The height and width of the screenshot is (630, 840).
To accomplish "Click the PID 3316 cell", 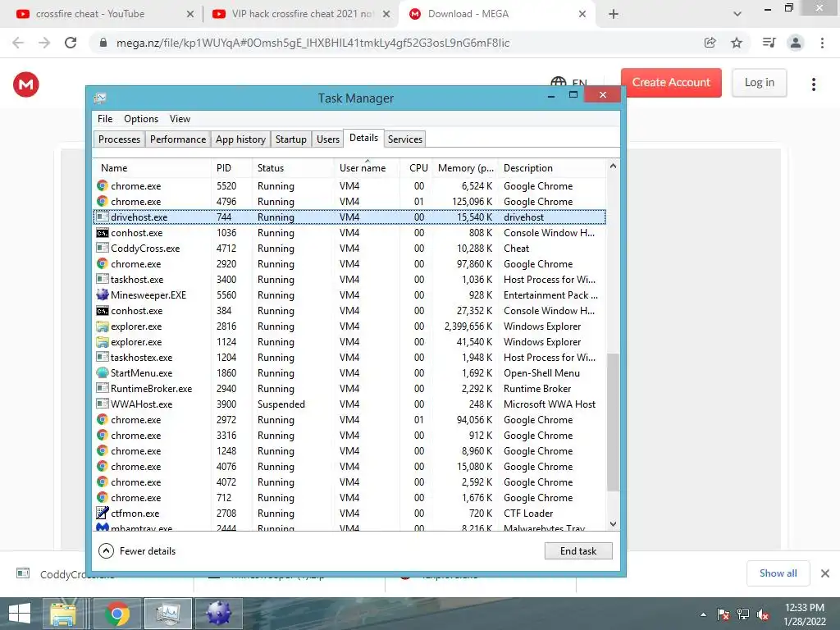I will pos(226,435).
